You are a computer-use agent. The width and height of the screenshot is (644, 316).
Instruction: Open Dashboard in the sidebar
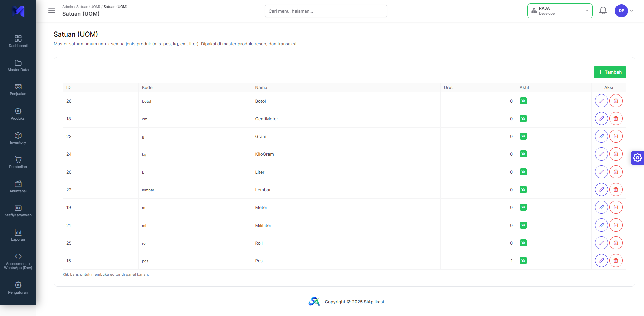pyautogui.click(x=18, y=41)
